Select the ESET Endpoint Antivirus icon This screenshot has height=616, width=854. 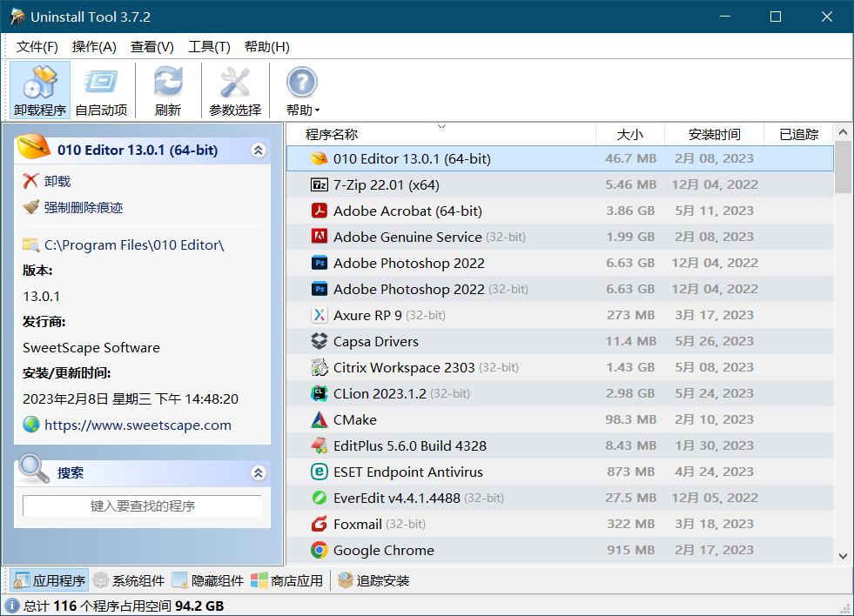click(x=319, y=472)
